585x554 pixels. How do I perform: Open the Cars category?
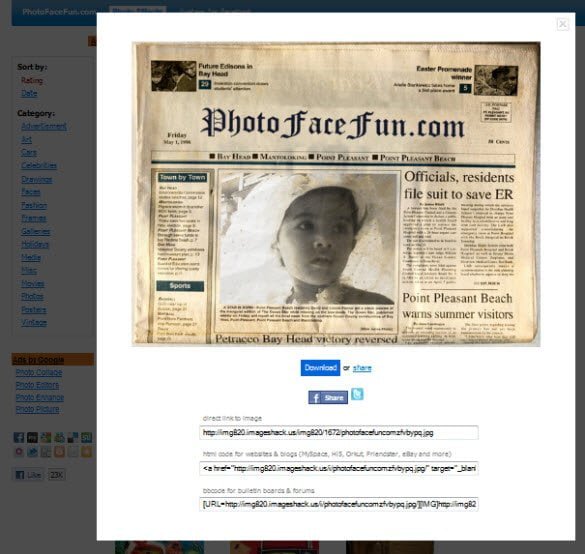29,152
